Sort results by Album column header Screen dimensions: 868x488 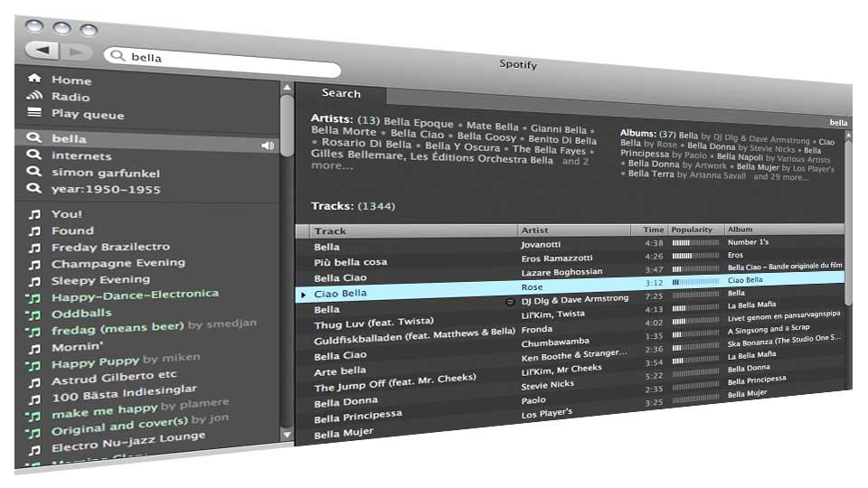tap(784, 229)
